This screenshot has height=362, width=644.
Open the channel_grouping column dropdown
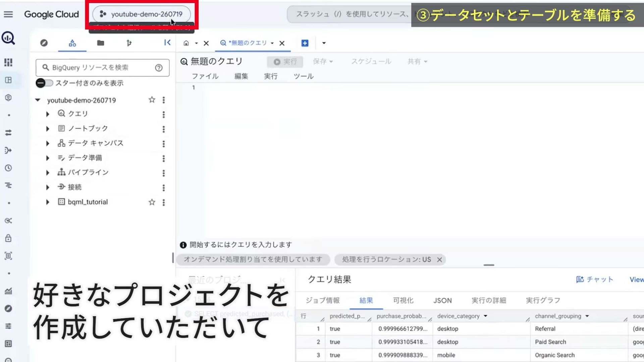587,316
